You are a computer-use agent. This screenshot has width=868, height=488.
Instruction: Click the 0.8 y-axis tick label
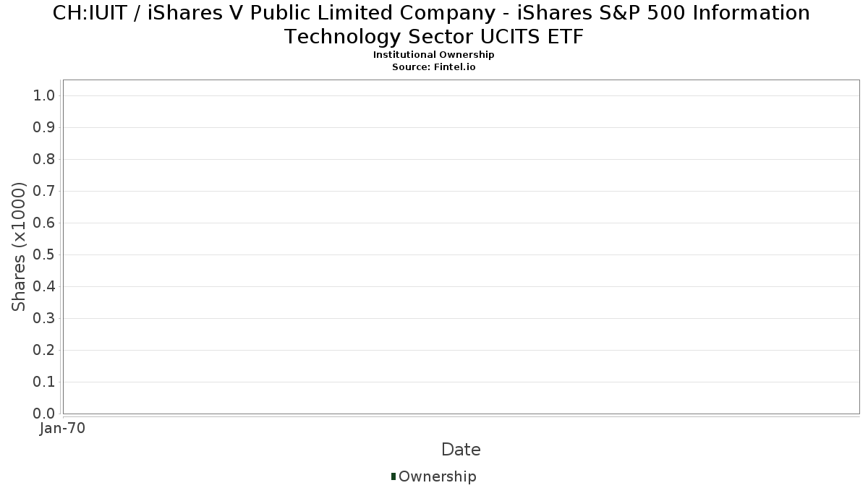[44, 160]
